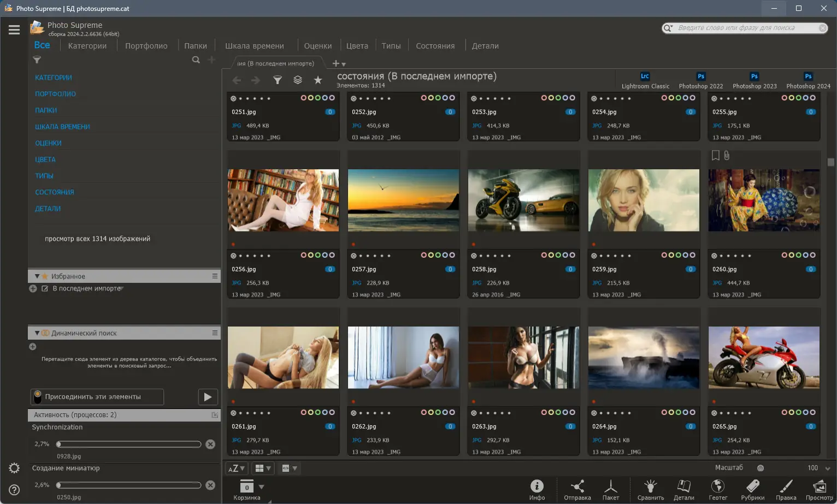837x504 pixels.
Task: Adjust the Масштаб zoom slider handle
Action: click(x=761, y=468)
